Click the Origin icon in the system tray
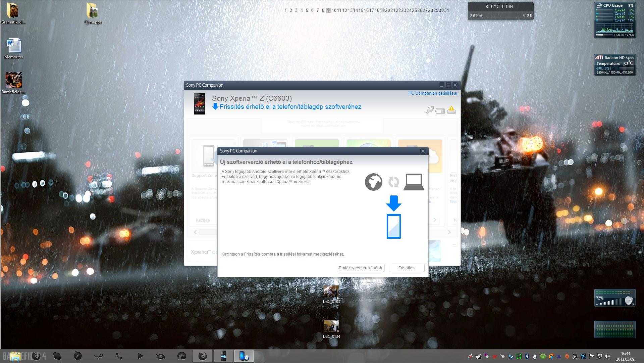The height and width of the screenshot is (363, 644). click(x=567, y=356)
